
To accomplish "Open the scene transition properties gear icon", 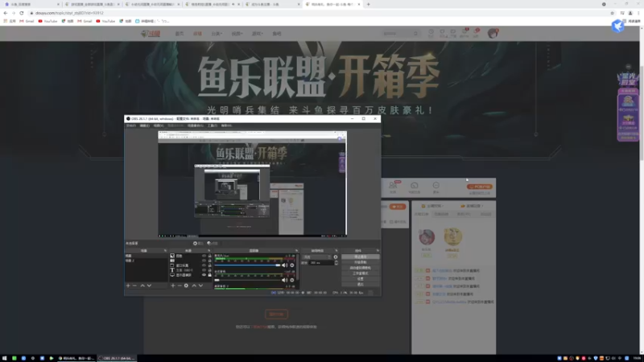I will tap(336, 257).
